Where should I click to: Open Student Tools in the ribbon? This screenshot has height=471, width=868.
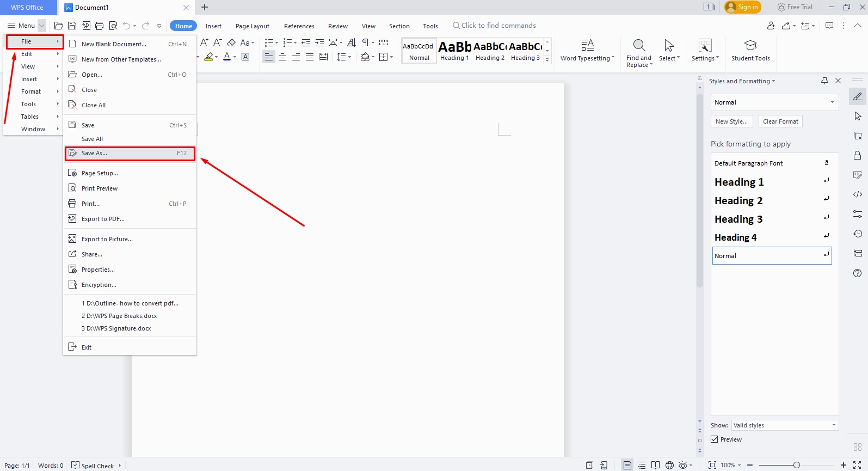click(x=750, y=51)
